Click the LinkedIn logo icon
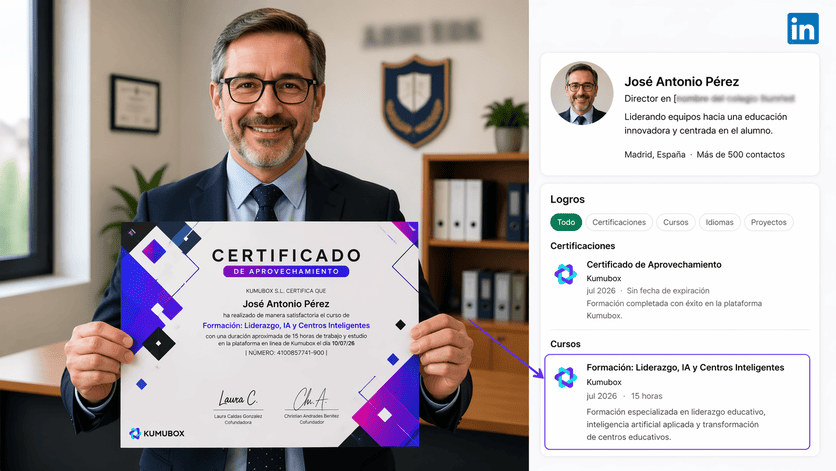The height and width of the screenshot is (471, 836). (802, 28)
